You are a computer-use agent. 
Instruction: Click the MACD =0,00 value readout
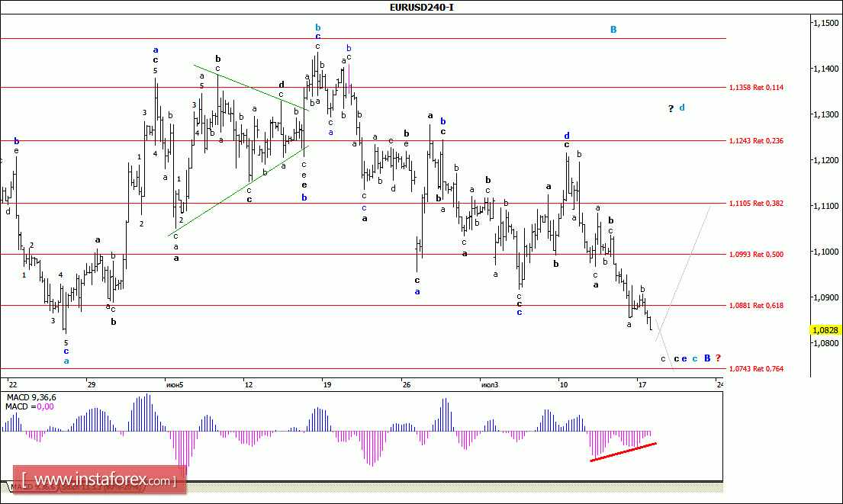click(x=27, y=407)
